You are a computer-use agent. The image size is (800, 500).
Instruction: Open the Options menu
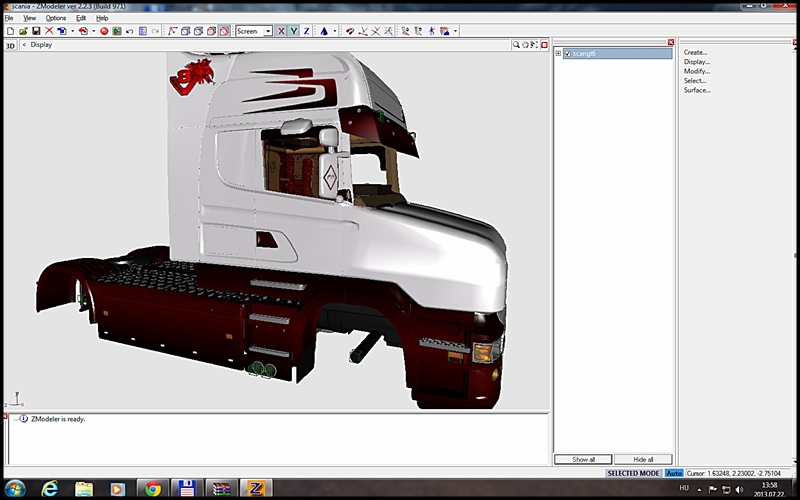pos(56,18)
